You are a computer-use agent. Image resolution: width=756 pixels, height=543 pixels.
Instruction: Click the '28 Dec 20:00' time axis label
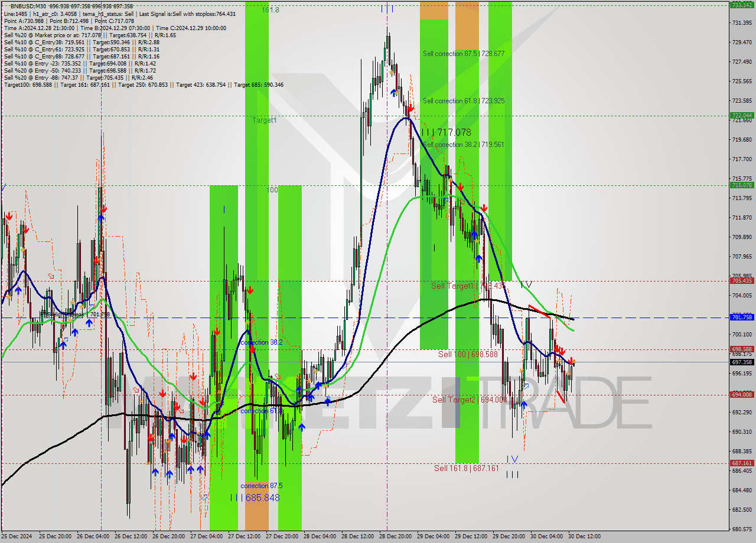[x=396, y=537]
